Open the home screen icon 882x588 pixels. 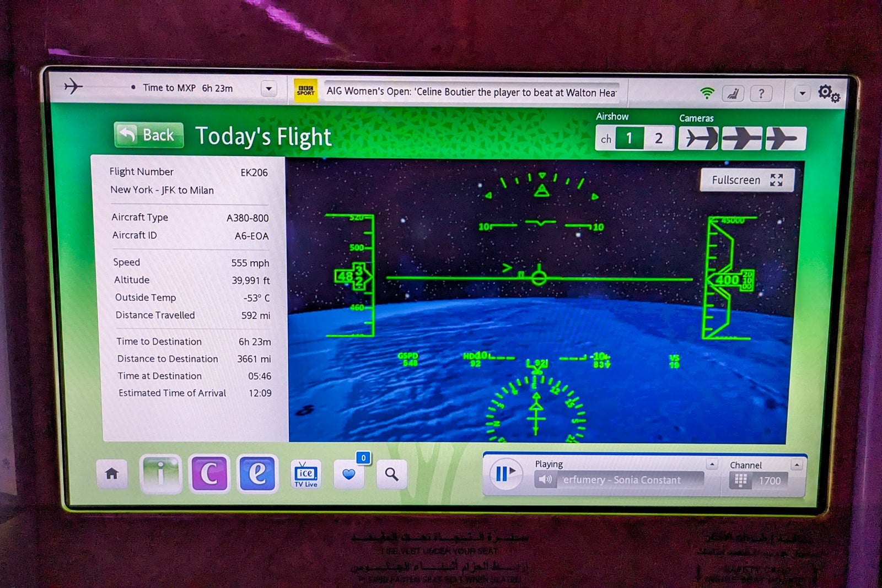112,473
